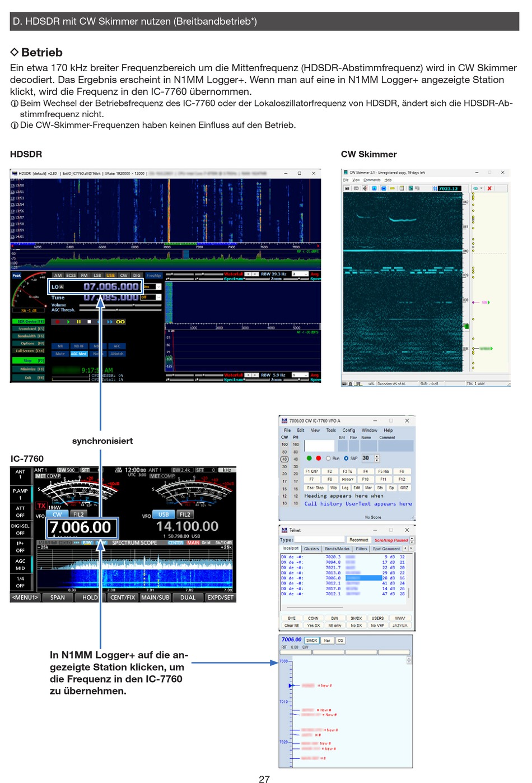Toggle IP+ OFF on the IC-7760
532x783 pixels.
coord(20,546)
